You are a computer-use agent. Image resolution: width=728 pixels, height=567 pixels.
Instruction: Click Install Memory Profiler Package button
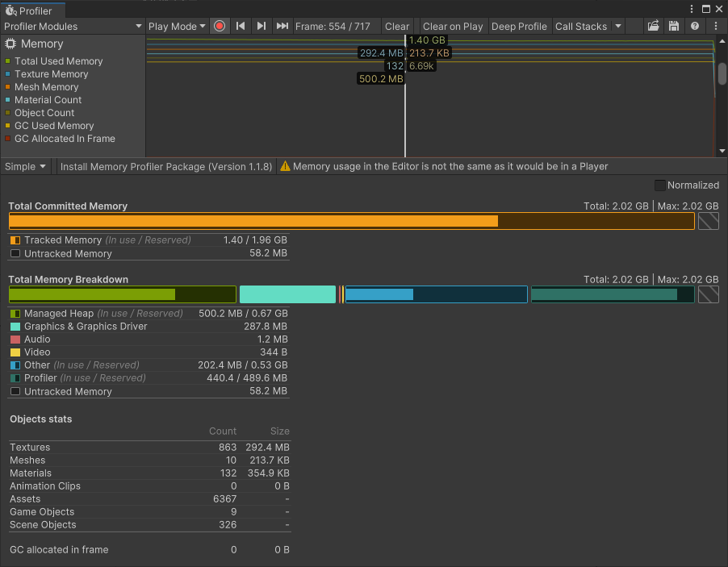pyautogui.click(x=165, y=166)
